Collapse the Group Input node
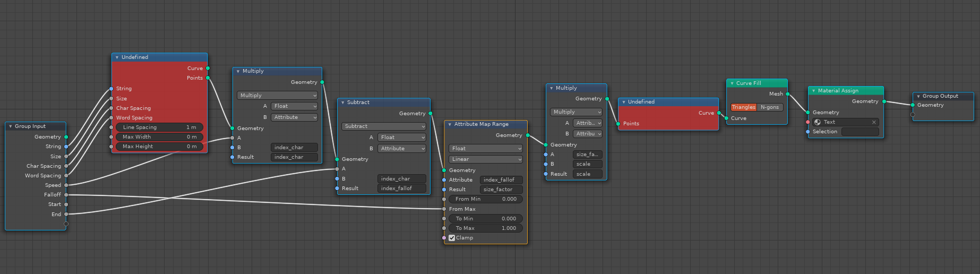 (x=10, y=126)
